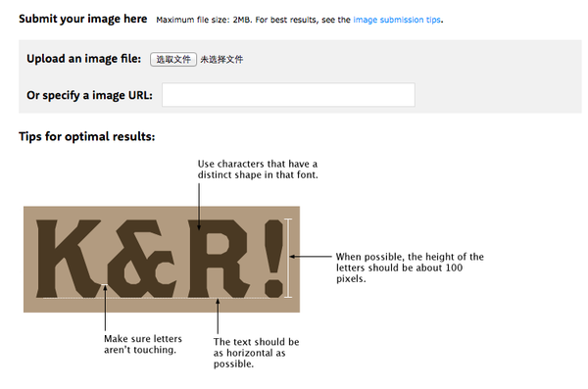Click the exclamation mark glyph in sample
This screenshot has height=389, width=588.
tap(273, 259)
